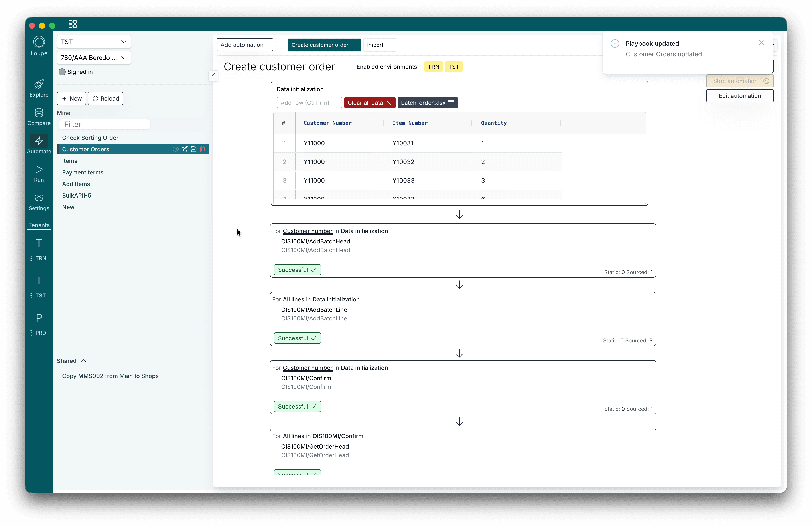Switch to the Import tab
Viewport: 812px width, 526px height.
[375, 45]
